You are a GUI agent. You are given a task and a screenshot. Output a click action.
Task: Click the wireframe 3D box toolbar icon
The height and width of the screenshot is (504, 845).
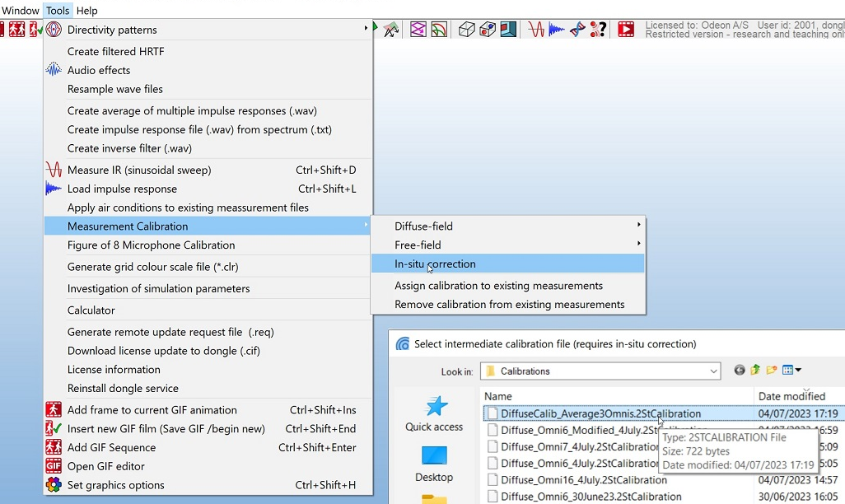click(x=466, y=30)
